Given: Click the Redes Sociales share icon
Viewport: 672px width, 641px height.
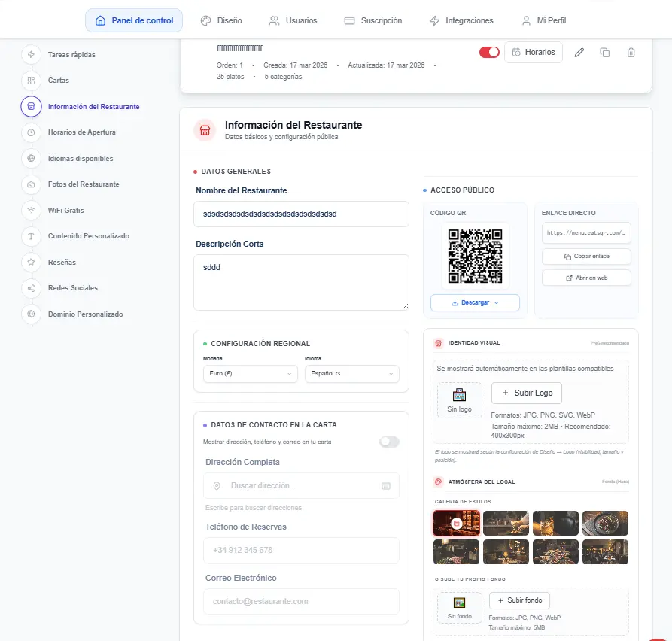Looking at the screenshot, I should [31, 288].
